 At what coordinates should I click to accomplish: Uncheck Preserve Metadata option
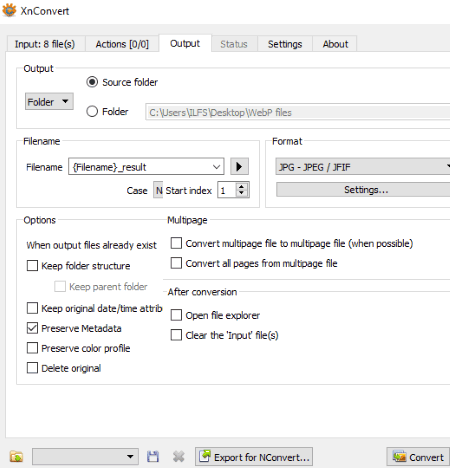tap(32, 328)
